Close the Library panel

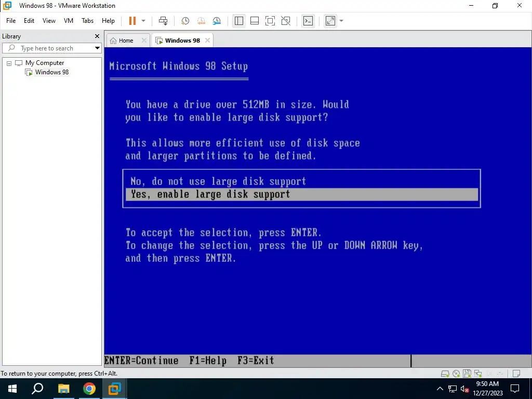click(97, 36)
